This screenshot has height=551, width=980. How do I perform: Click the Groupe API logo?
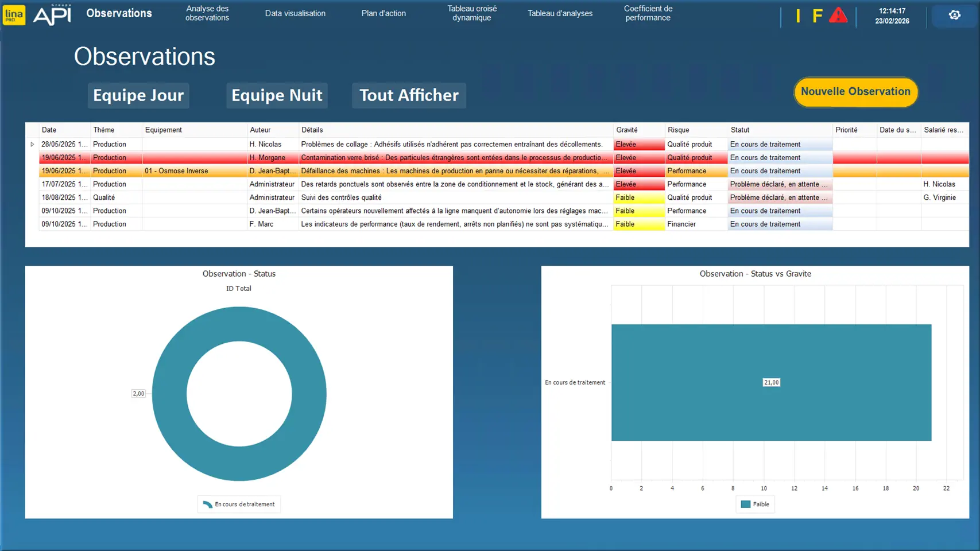click(52, 15)
